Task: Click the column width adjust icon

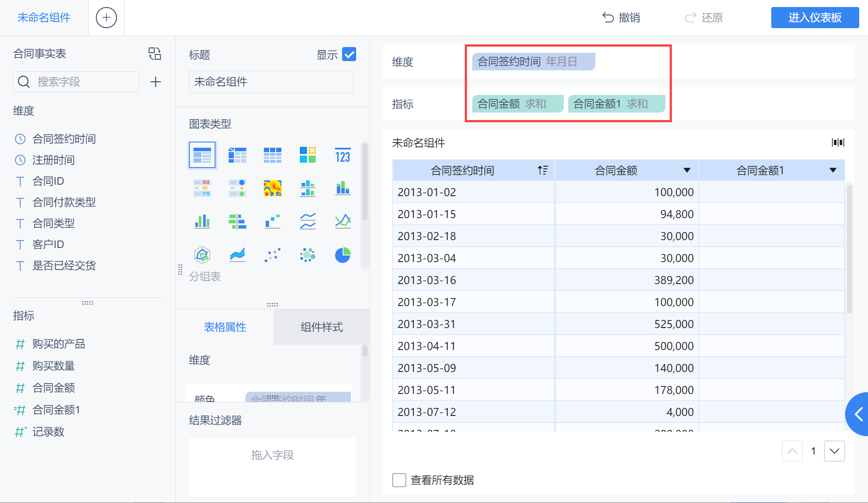Action: tap(838, 142)
